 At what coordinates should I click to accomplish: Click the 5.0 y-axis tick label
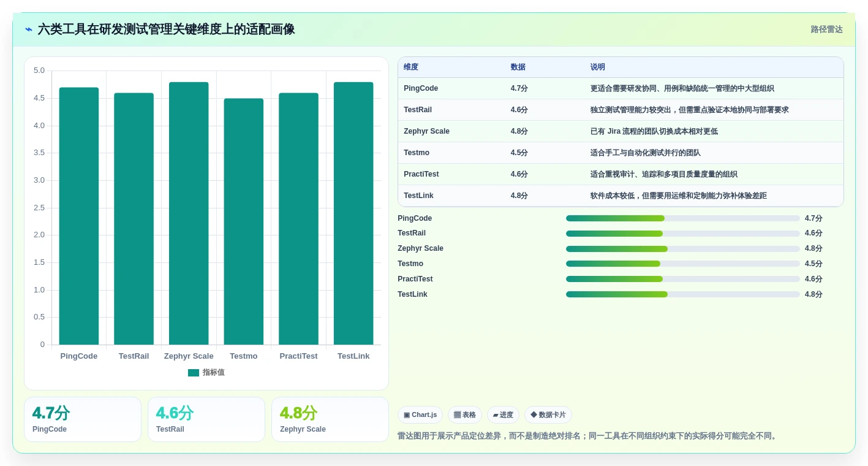pos(39,71)
